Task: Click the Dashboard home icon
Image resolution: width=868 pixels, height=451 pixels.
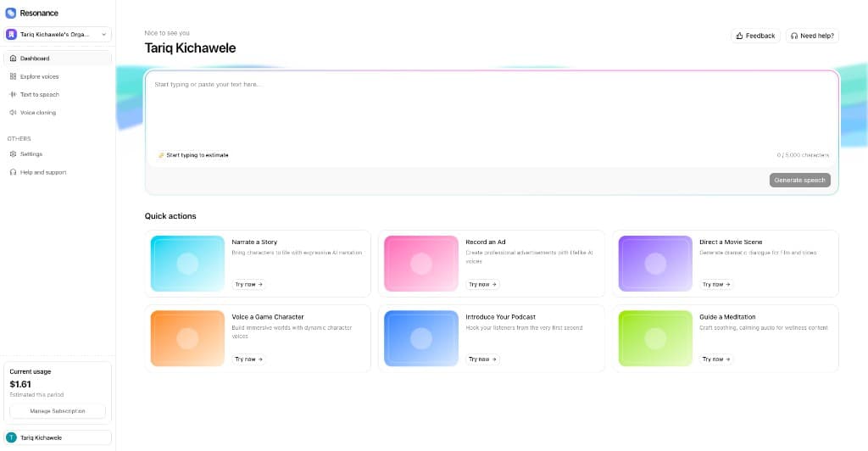Action: [13, 58]
